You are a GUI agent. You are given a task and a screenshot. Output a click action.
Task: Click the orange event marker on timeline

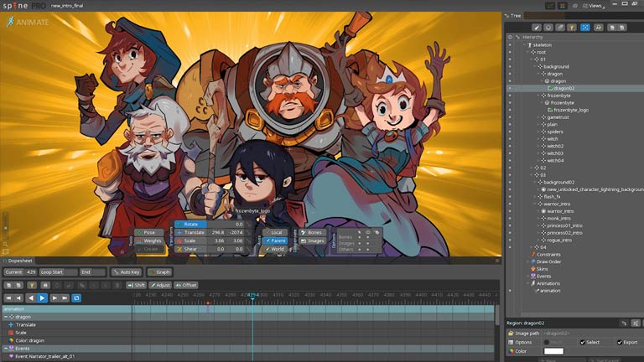pyautogui.click(x=208, y=303)
